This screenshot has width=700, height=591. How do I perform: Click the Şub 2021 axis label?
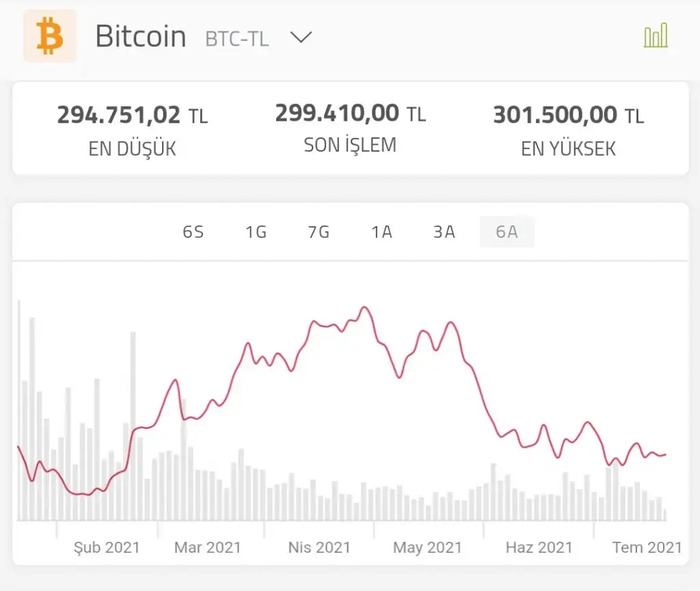107,547
